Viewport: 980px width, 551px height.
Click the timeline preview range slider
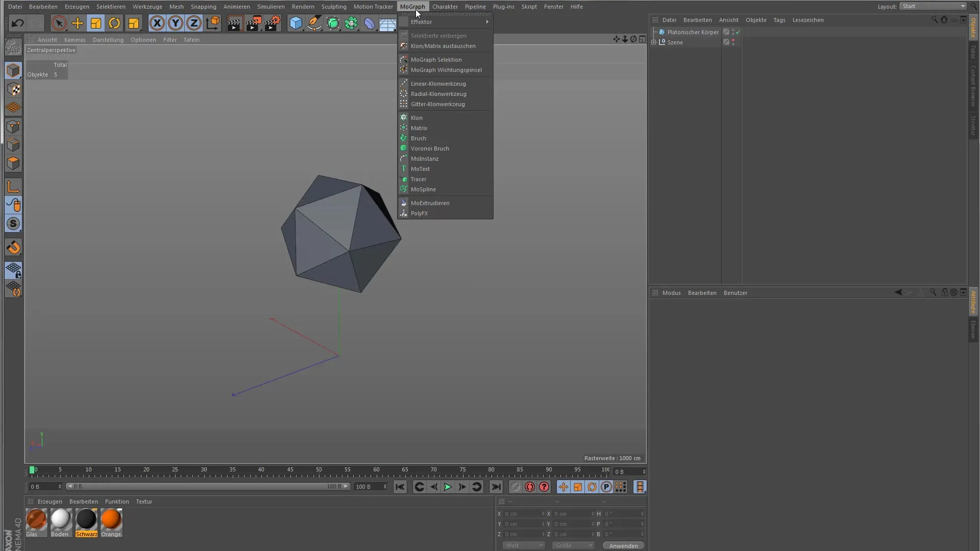tap(208, 487)
